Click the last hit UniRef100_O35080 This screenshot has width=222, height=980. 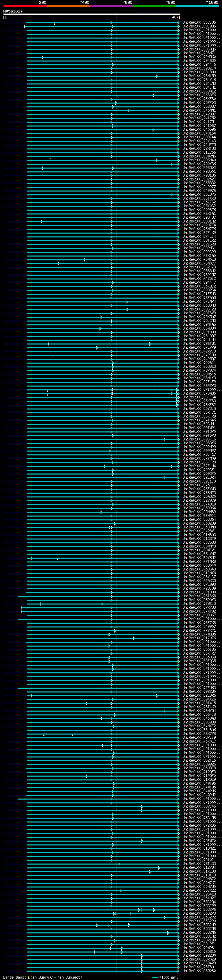coord(199,971)
